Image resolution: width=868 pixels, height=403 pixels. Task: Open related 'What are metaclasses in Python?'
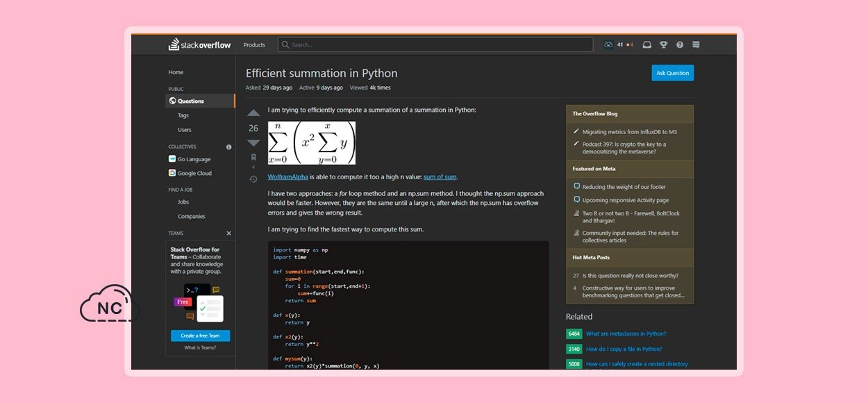(x=626, y=334)
